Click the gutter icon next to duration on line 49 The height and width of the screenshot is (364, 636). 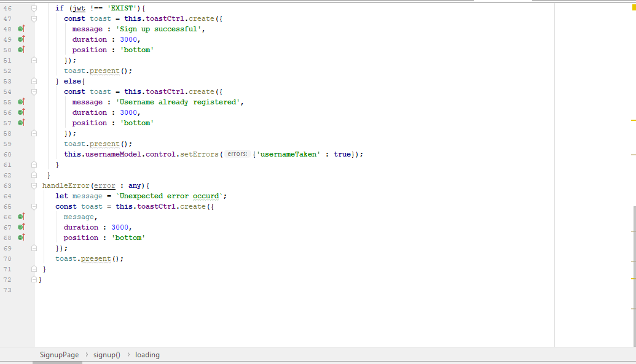coord(22,39)
